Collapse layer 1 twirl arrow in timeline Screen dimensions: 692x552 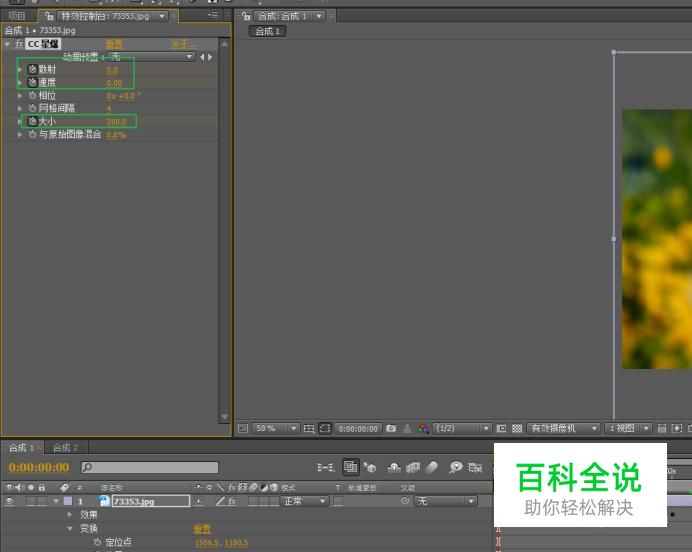56,501
